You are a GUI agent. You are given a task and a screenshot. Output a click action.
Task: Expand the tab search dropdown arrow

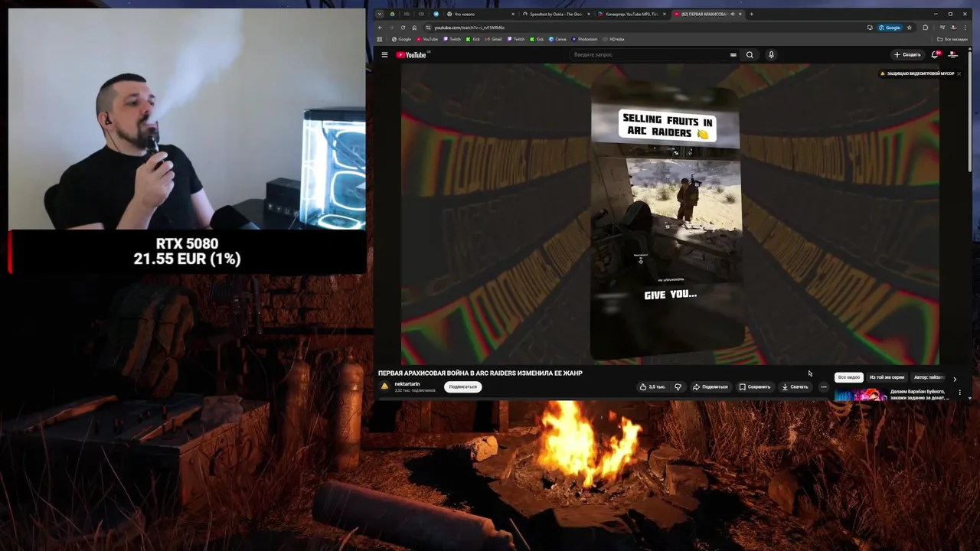pos(381,14)
